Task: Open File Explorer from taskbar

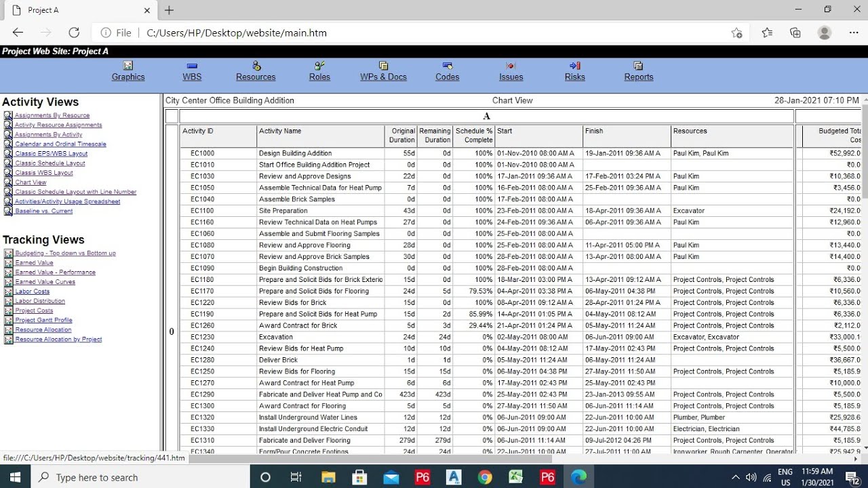Action: [328, 477]
